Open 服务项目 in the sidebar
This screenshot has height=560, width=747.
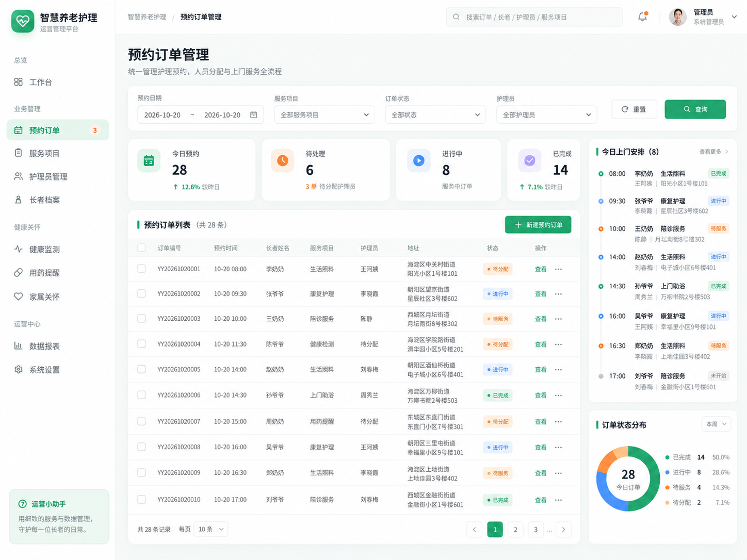[58, 153]
